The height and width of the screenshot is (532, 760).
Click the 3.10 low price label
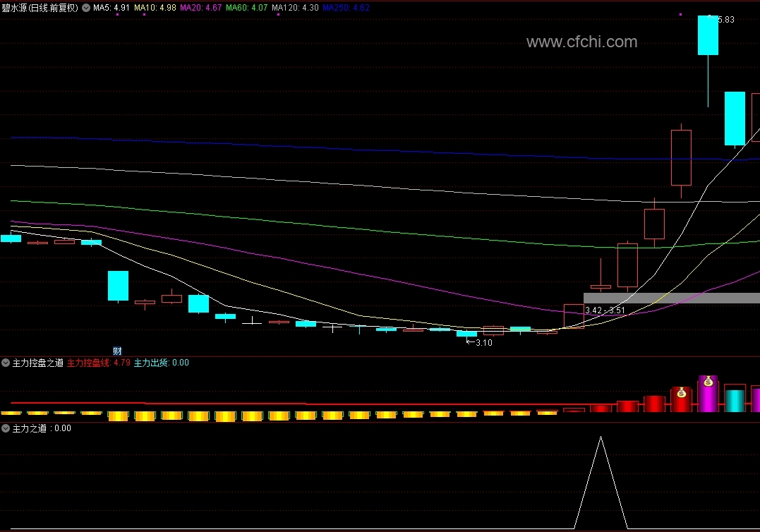(x=483, y=342)
